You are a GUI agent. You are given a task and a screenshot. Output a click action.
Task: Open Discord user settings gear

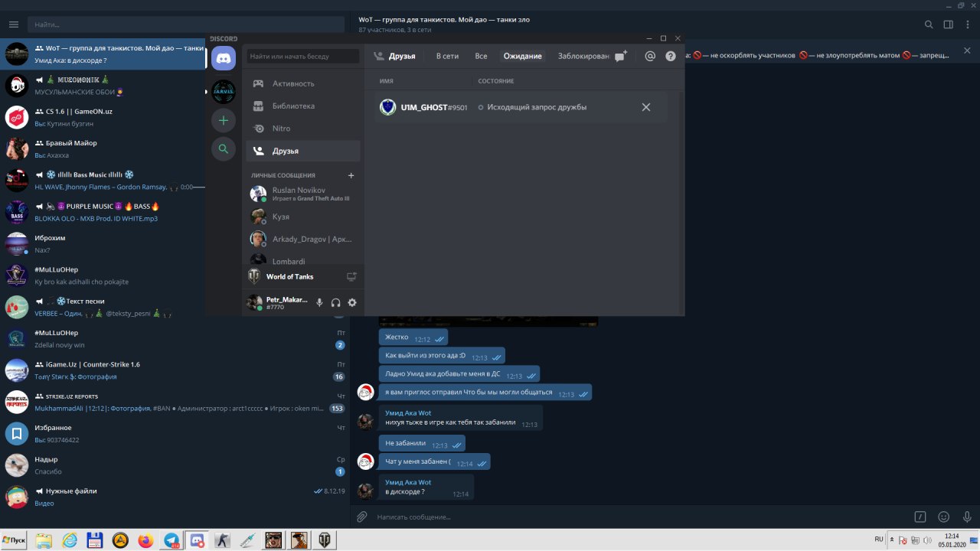[352, 303]
